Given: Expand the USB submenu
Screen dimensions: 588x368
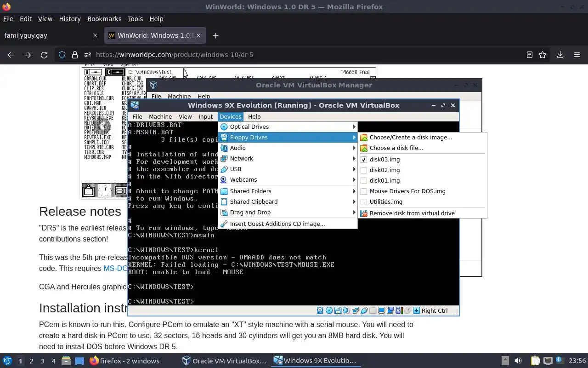Looking at the screenshot, I should (288, 169).
